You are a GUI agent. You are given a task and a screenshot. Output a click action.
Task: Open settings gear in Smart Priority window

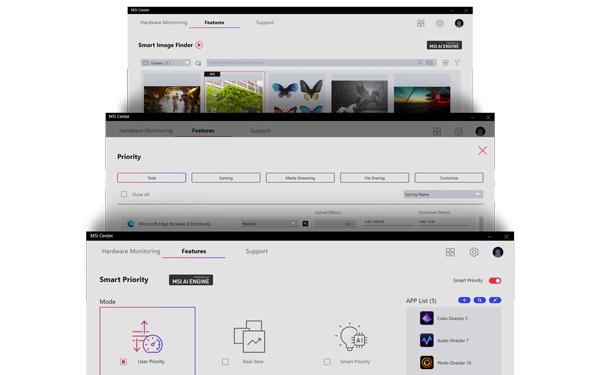click(474, 252)
